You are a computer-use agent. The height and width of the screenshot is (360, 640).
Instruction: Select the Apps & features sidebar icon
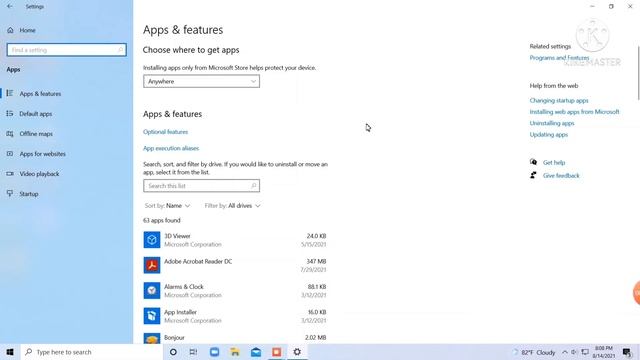point(10,93)
